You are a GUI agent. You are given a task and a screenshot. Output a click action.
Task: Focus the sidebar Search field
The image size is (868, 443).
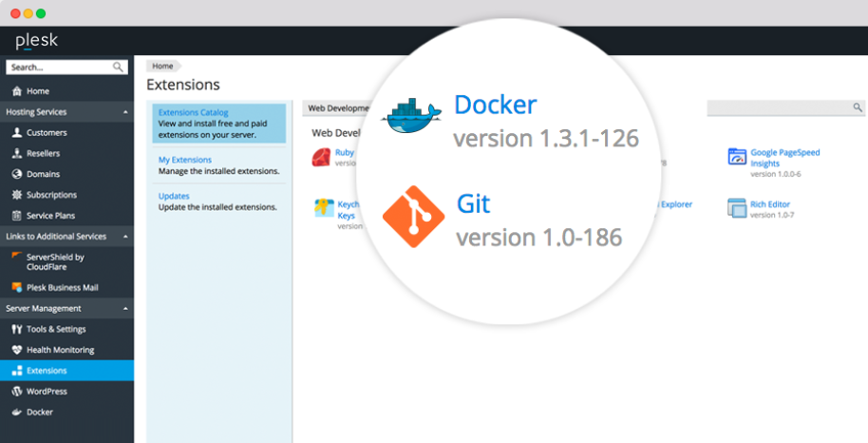click(x=67, y=67)
